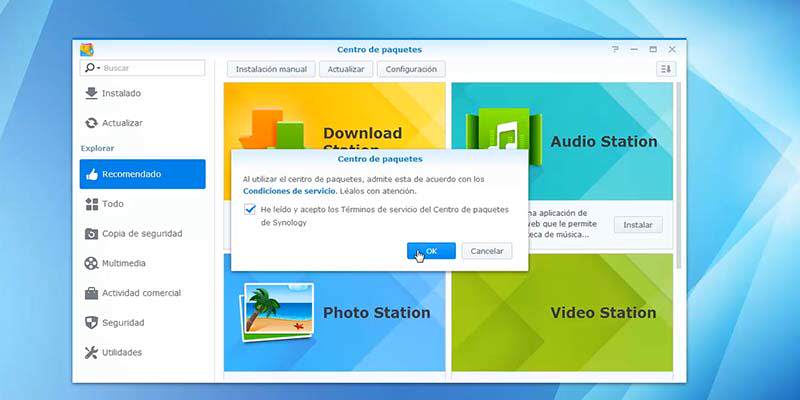Select the Recomendado category
800x400 pixels.
142,174
